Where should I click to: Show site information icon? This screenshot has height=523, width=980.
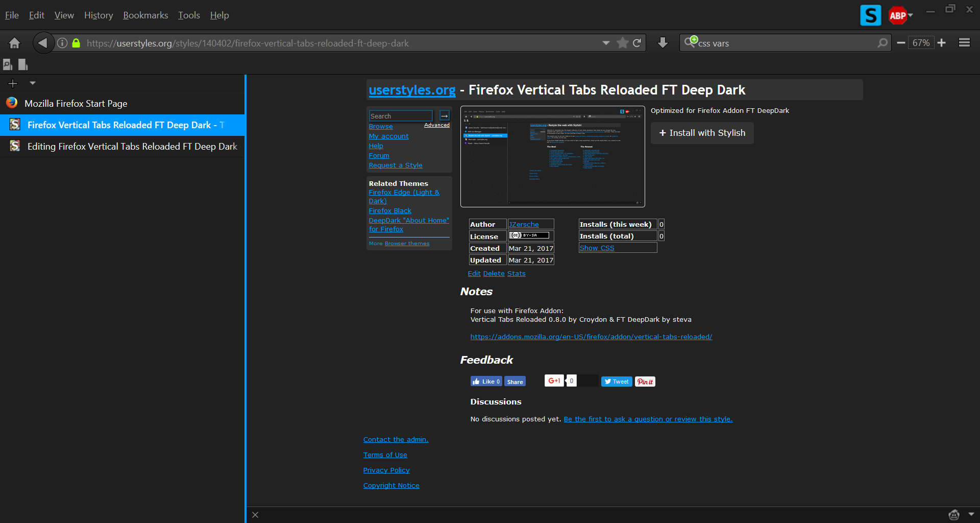[x=62, y=43]
